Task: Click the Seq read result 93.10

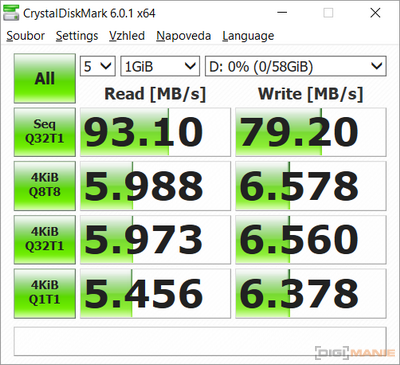Action: pyautogui.click(x=155, y=132)
